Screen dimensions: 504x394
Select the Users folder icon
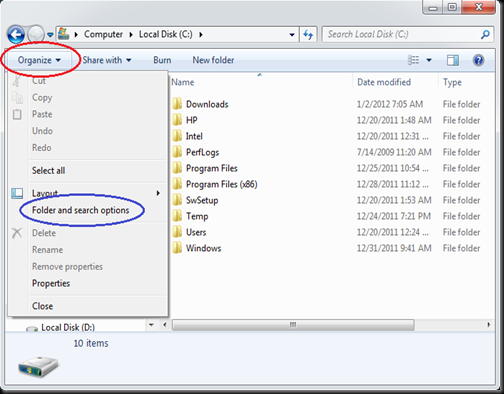(x=177, y=232)
